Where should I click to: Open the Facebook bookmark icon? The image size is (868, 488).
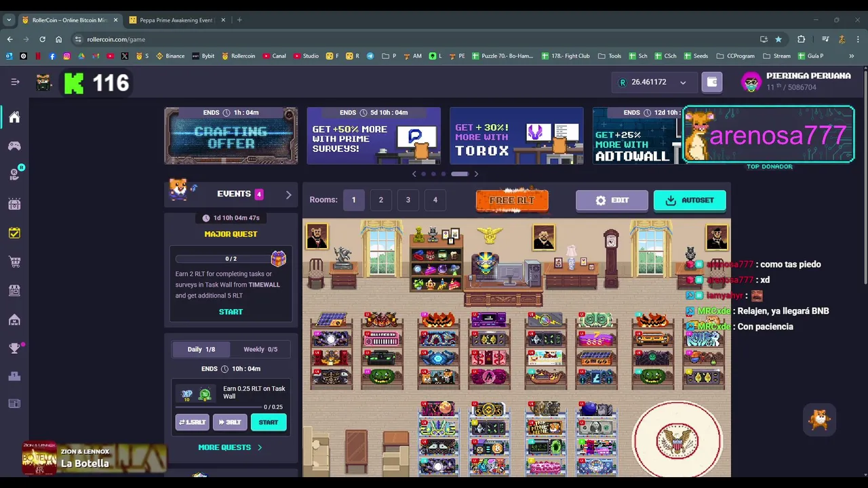point(52,56)
